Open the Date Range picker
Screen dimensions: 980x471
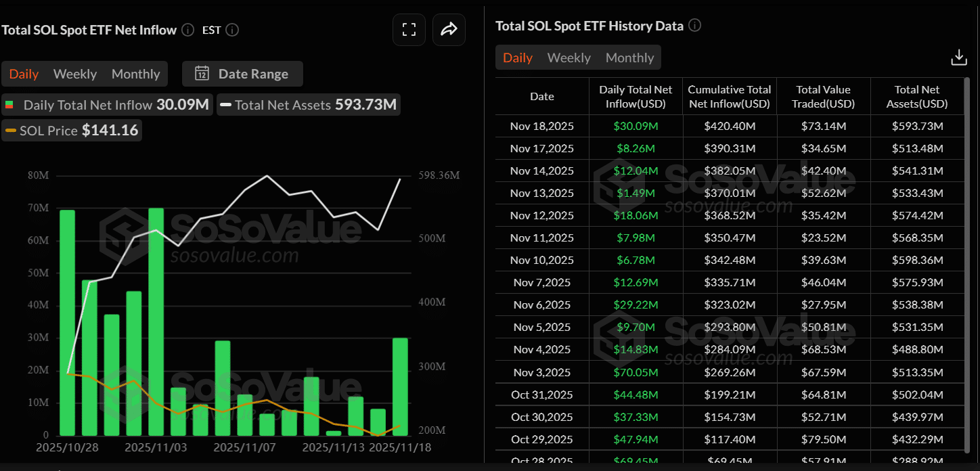242,74
